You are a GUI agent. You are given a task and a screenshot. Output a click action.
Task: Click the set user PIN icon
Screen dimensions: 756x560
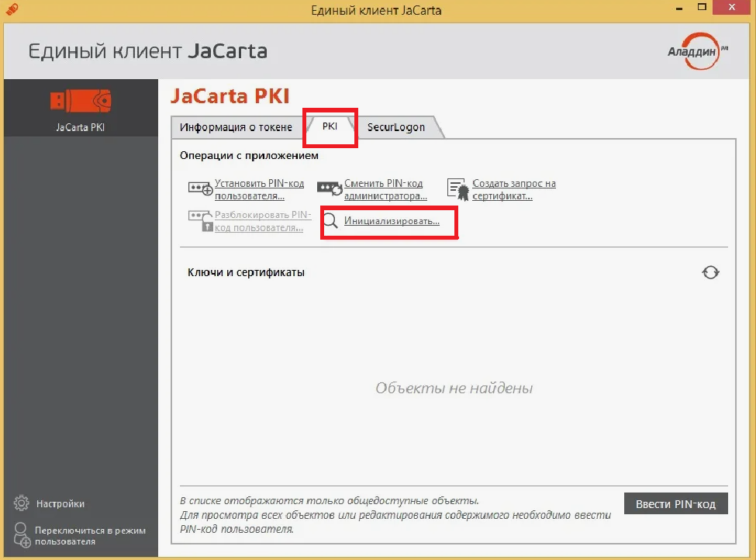[x=200, y=189]
